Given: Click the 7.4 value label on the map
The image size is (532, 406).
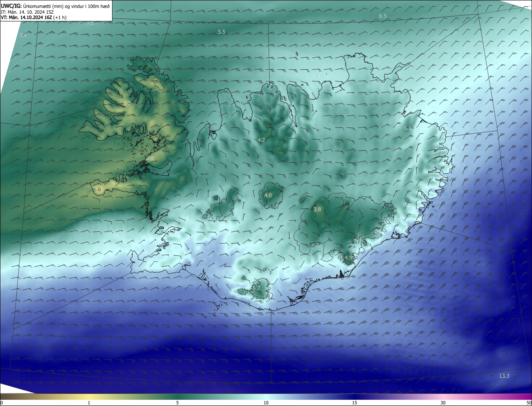Looking at the screenshot, I should coord(23,36).
